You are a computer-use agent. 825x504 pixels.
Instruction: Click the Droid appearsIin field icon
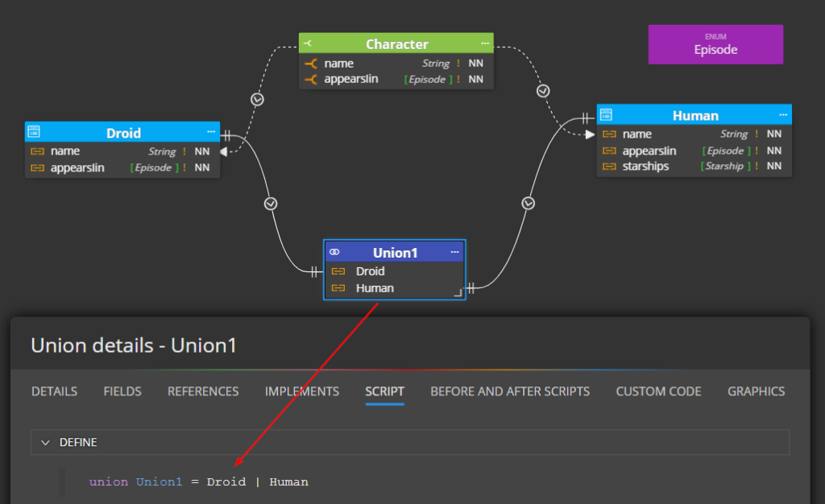(x=37, y=167)
